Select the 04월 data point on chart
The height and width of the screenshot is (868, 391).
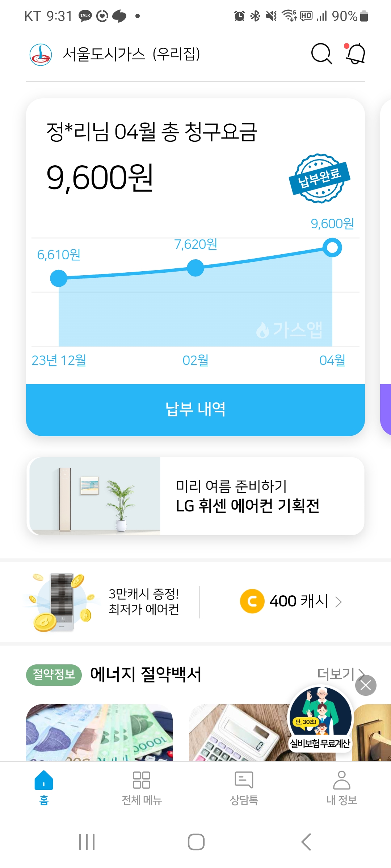click(x=332, y=248)
